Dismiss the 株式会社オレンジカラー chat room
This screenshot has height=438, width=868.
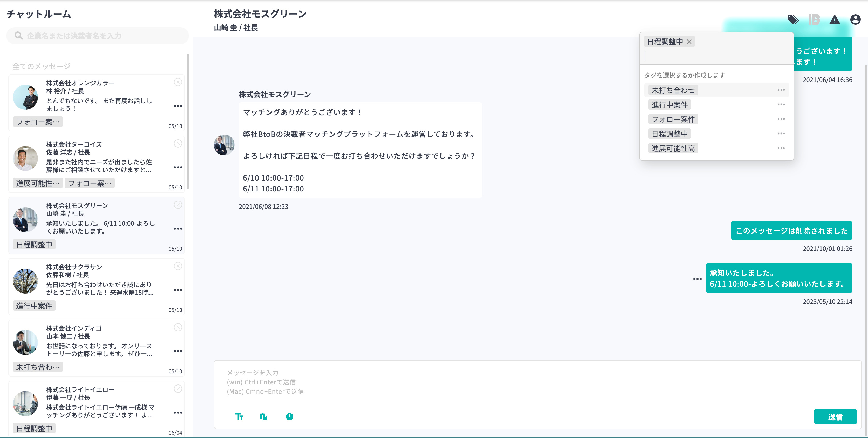point(178,82)
